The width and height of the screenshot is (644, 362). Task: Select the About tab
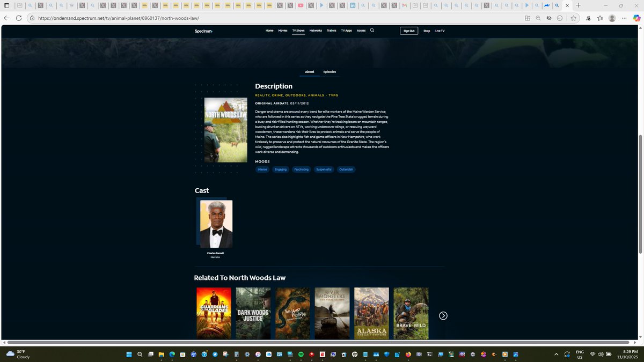[x=310, y=71]
